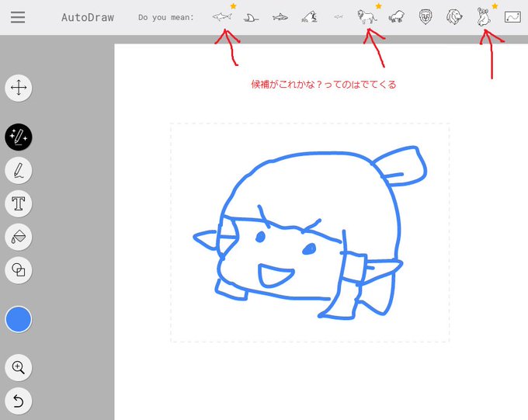This screenshot has width=528, height=420.
Task: Pick the starred standing lion suggestion
Action: tap(366, 17)
